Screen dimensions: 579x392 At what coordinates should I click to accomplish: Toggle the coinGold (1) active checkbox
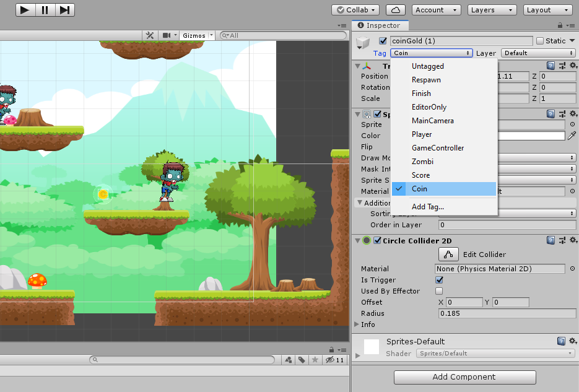(x=383, y=41)
